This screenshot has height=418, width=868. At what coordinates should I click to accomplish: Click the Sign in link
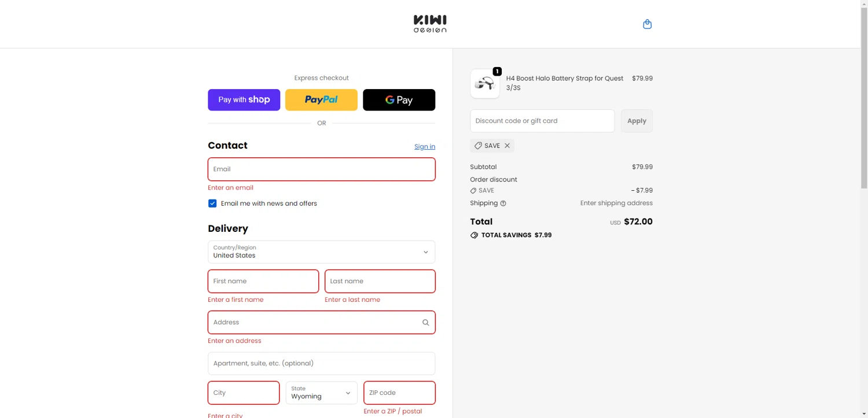tap(425, 146)
